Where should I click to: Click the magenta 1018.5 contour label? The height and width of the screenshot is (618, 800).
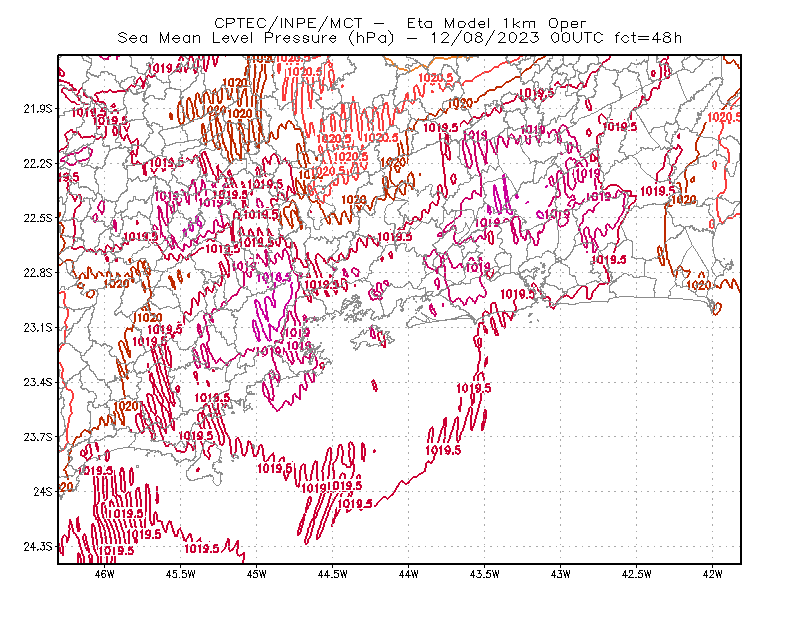[x=273, y=277]
